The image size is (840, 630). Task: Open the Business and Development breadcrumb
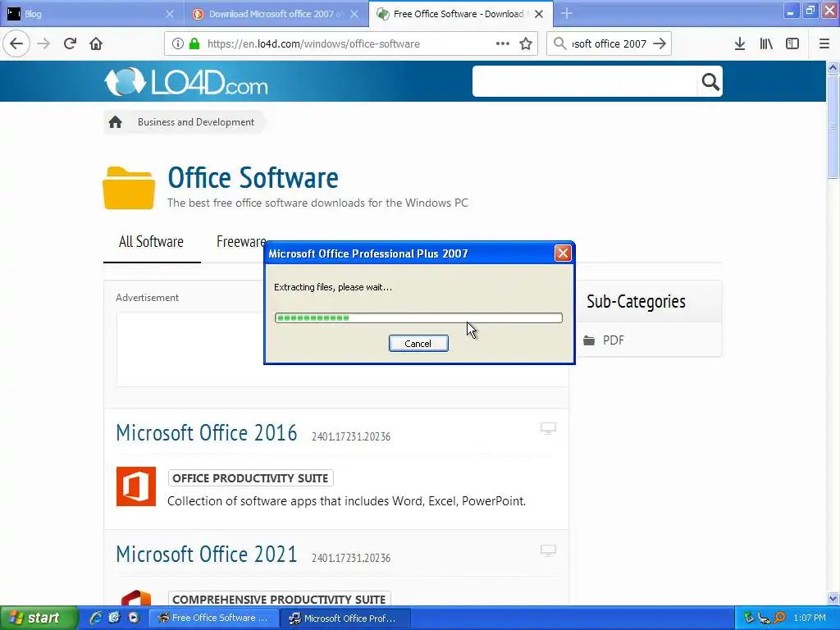[x=196, y=122]
